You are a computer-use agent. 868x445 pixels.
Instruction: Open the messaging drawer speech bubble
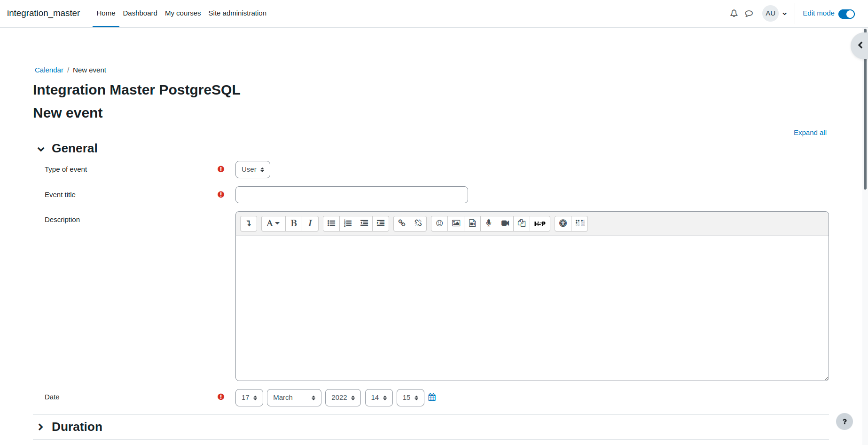749,14
